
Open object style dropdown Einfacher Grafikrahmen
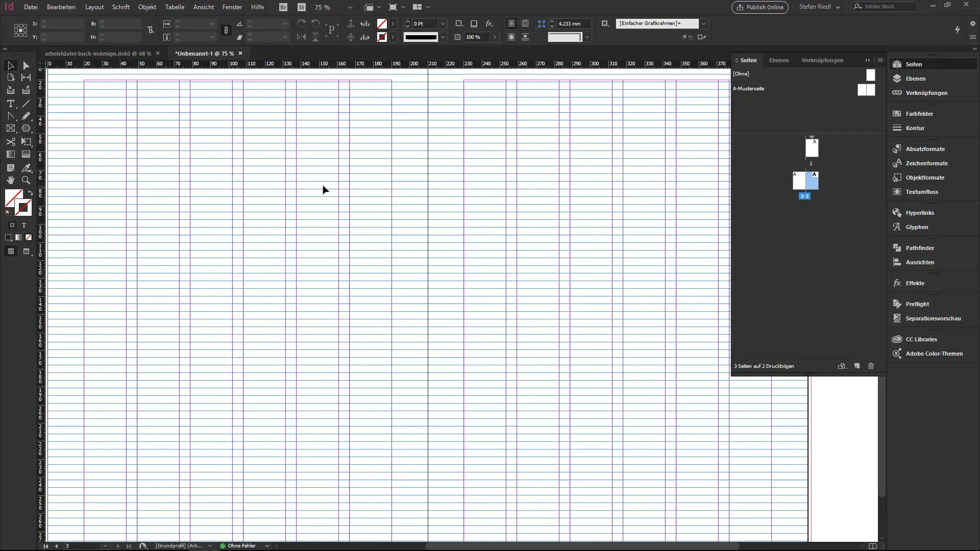[703, 23]
